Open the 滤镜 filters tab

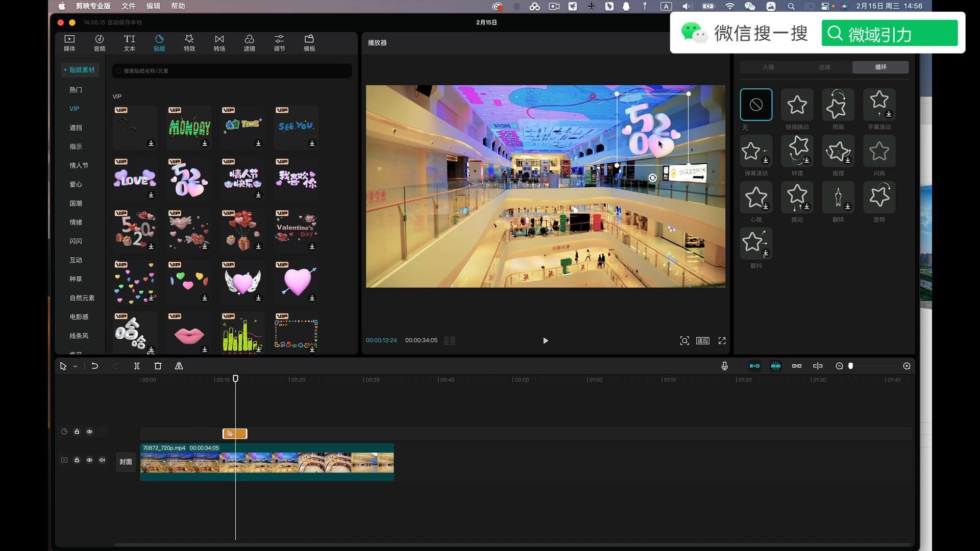(x=249, y=43)
